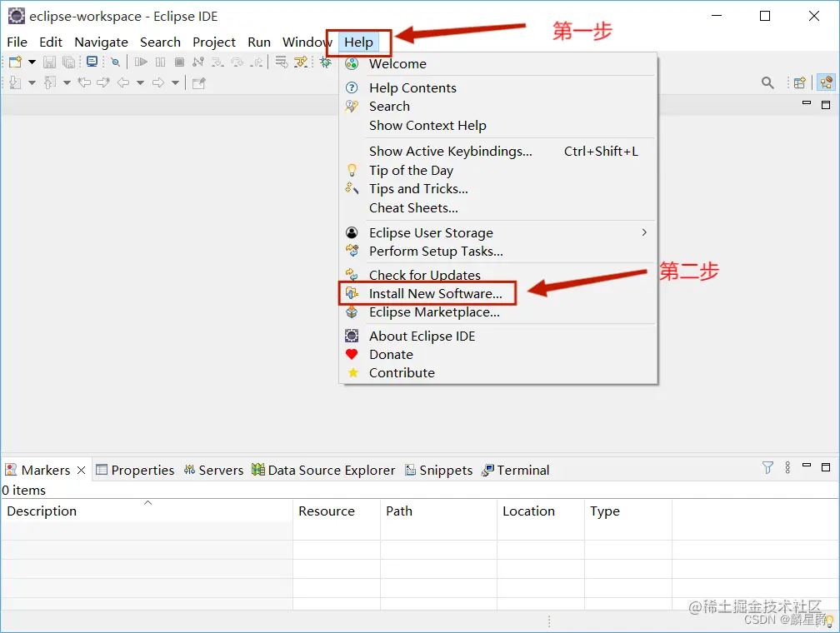The image size is (840, 633).
Task: Click the magnifier search icon in toolbar
Action: (767, 82)
